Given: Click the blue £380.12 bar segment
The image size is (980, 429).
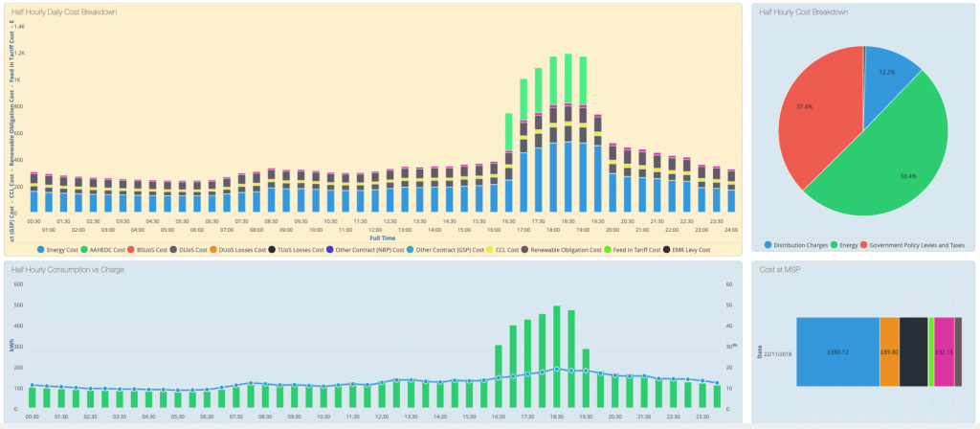Looking at the screenshot, I should 837,352.
